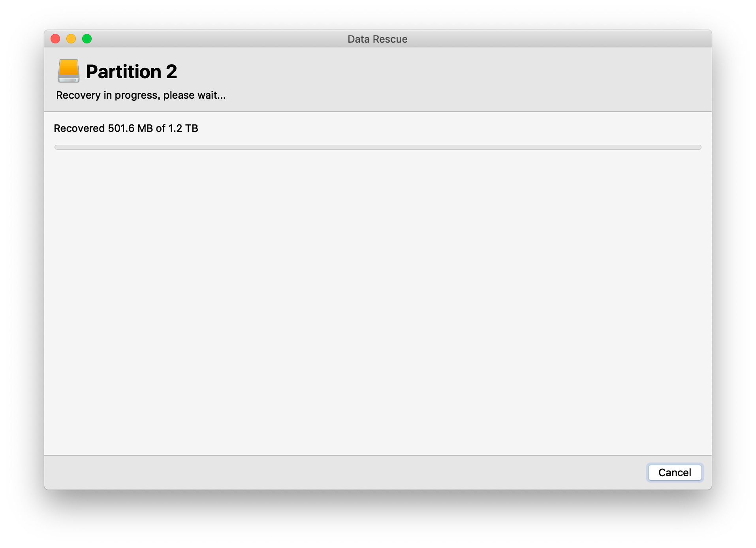Click the footer bar beside Cancel

344,472
